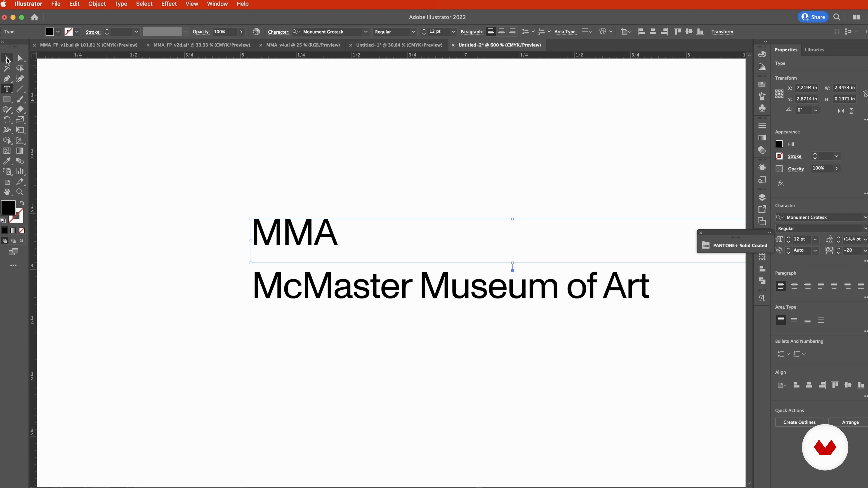Select the Gradient tool
Screen dimensions: 868x488
click(20, 151)
